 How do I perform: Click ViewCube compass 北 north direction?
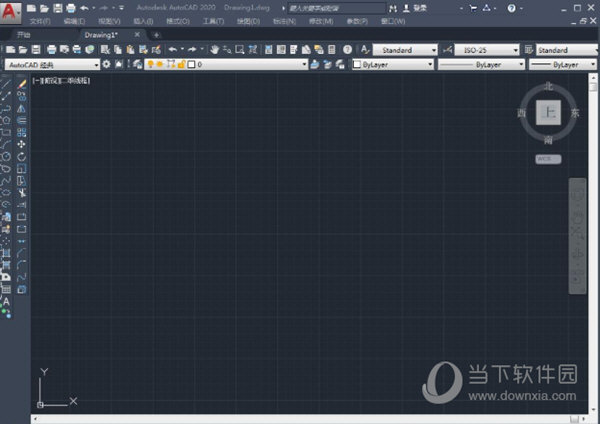[x=549, y=86]
